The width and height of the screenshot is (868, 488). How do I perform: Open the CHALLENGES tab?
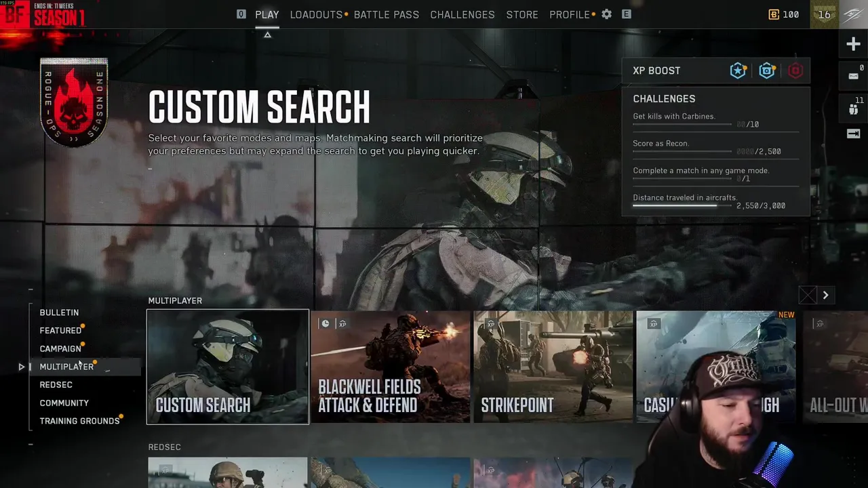(x=462, y=14)
